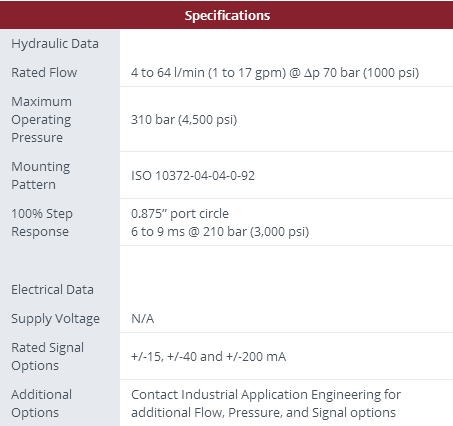Click the Specifications header bar

tap(227, 15)
